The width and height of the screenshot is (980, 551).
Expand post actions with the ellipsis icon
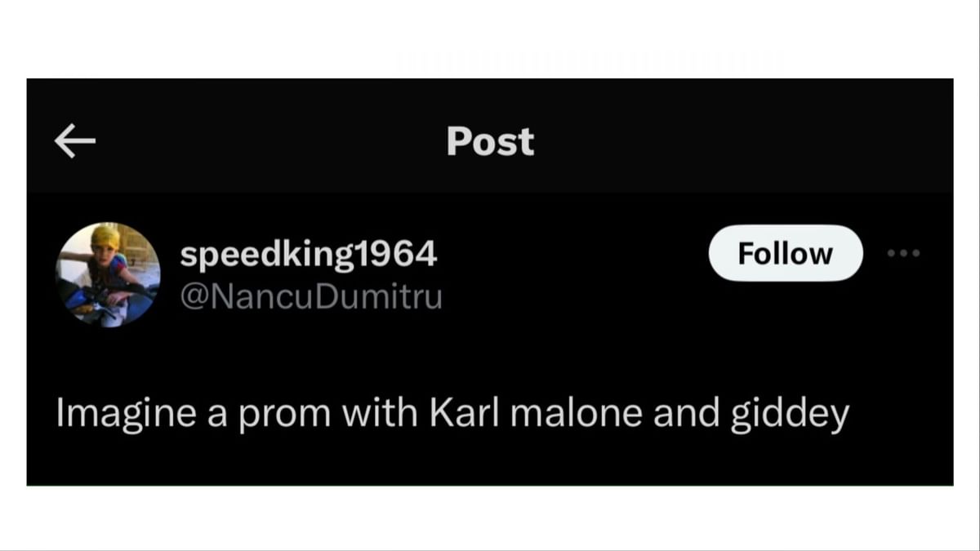click(x=904, y=253)
